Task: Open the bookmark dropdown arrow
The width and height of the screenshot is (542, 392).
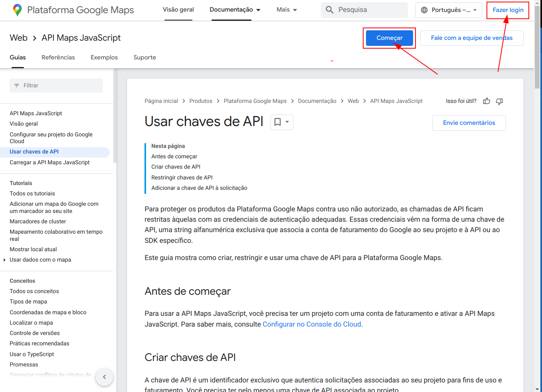Action: click(287, 122)
